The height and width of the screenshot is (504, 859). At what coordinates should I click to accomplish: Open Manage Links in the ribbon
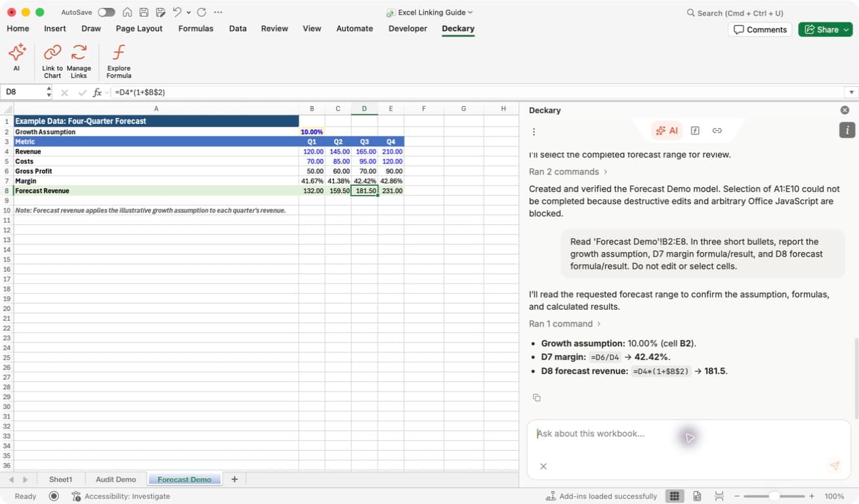tap(79, 61)
